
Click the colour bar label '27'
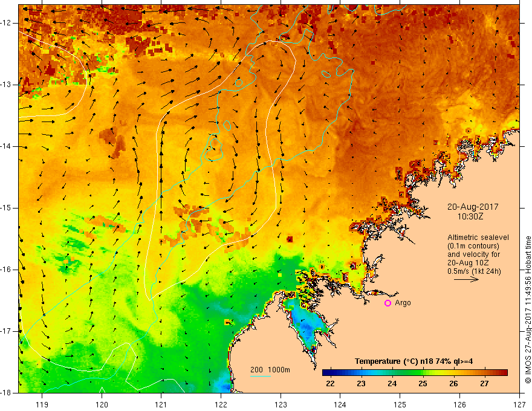[484, 384]
